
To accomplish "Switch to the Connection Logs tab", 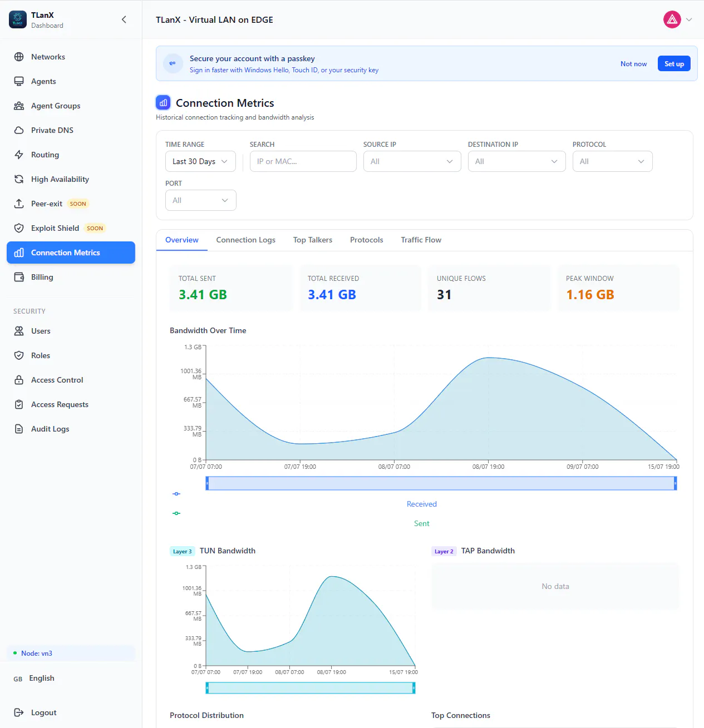I will click(x=246, y=240).
